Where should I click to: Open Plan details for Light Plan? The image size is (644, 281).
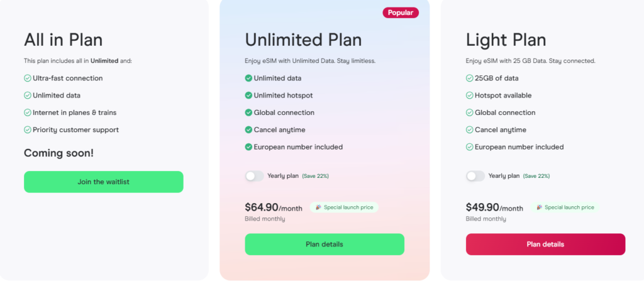coord(545,244)
